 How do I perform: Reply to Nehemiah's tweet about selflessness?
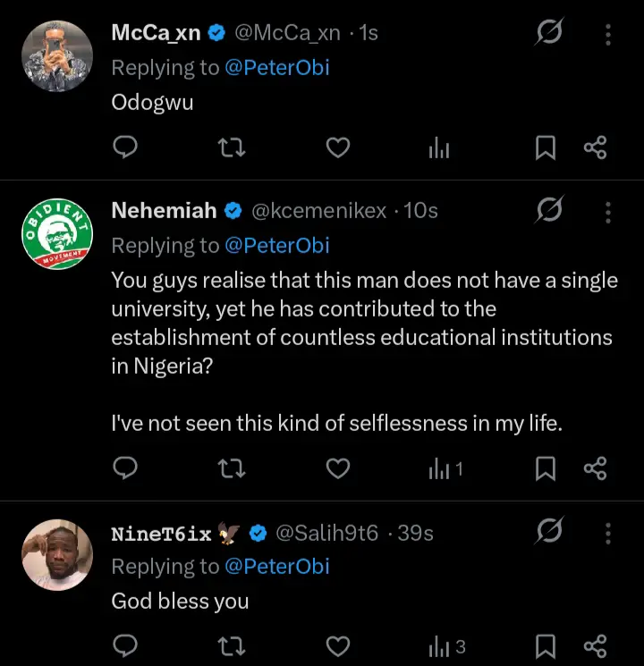[x=127, y=468]
